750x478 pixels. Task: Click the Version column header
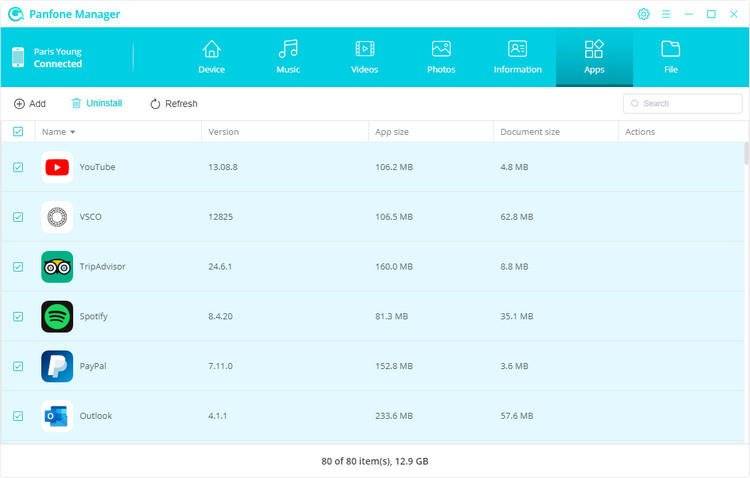click(x=223, y=132)
